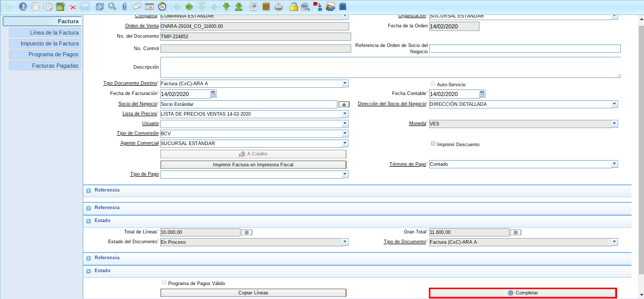Click the Socio del Negocio lookup icon
Screen dimensions: 644x299
[343, 104]
